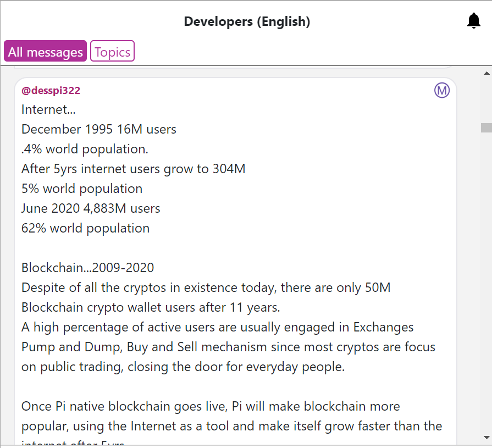This screenshot has width=492, height=448.
Task: Open the Topics tab
Action: (112, 52)
